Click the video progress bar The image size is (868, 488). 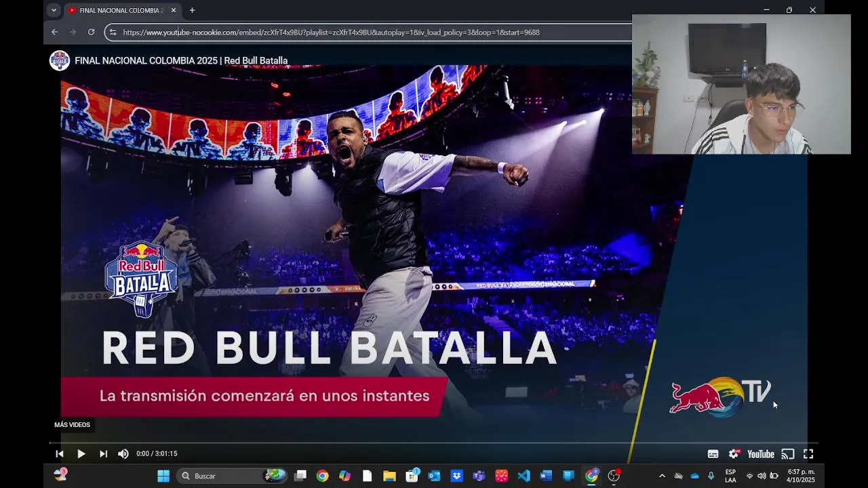[434, 443]
